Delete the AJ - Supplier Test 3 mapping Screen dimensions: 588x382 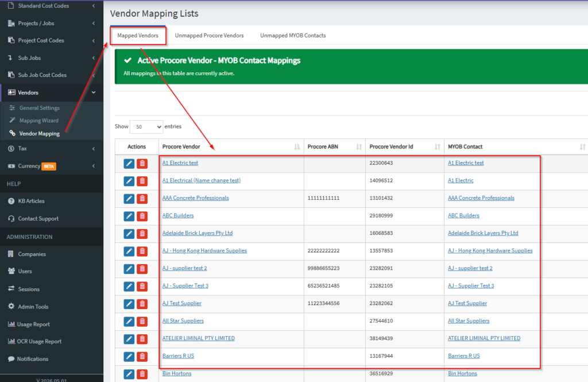142,286
